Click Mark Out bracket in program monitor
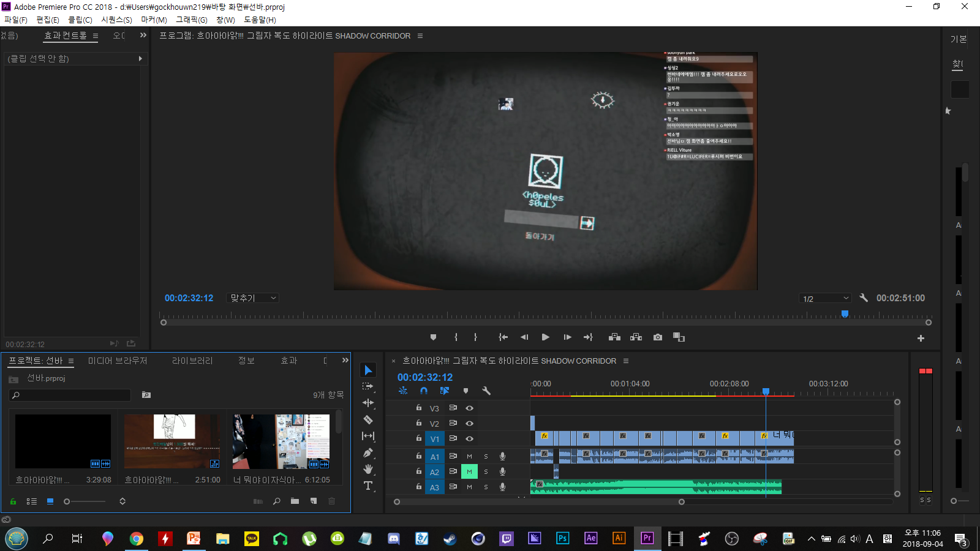980x551 pixels. coord(475,337)
